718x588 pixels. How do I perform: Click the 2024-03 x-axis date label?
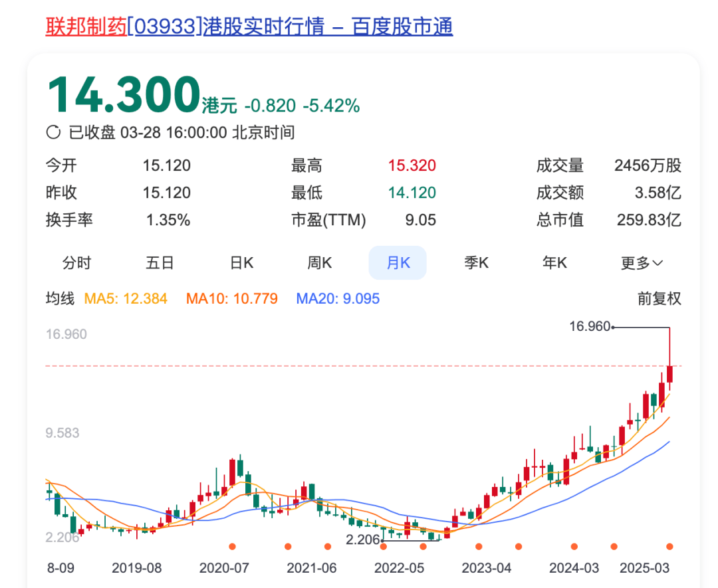574,568
